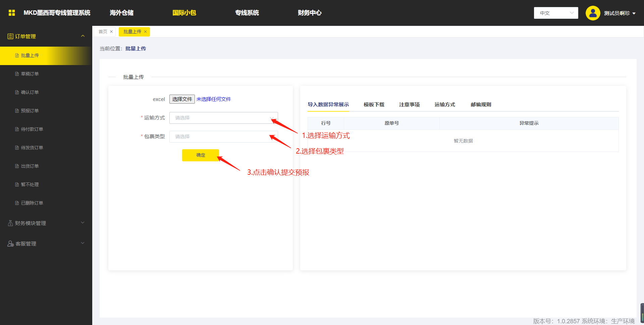Click the 财务模块管理 money bag icon

point(10,223)
